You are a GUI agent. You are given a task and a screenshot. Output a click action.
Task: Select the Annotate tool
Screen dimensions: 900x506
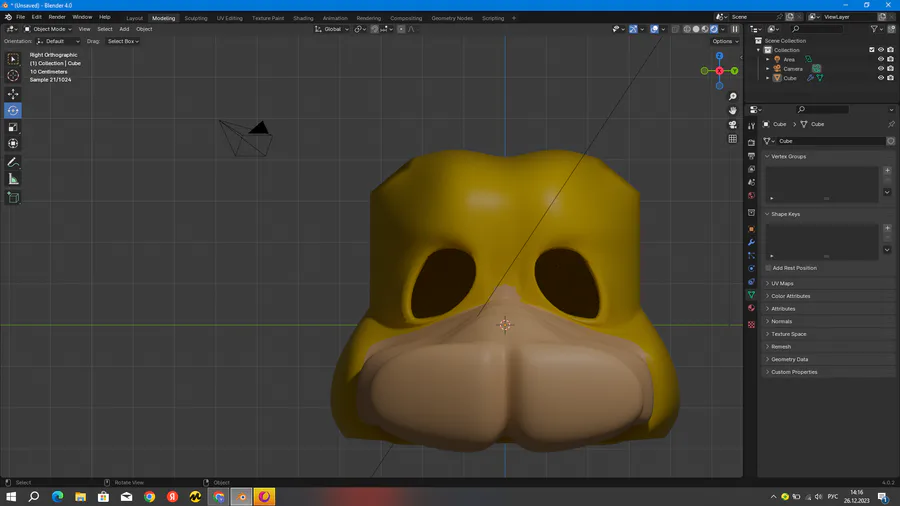tap(13, 163)
